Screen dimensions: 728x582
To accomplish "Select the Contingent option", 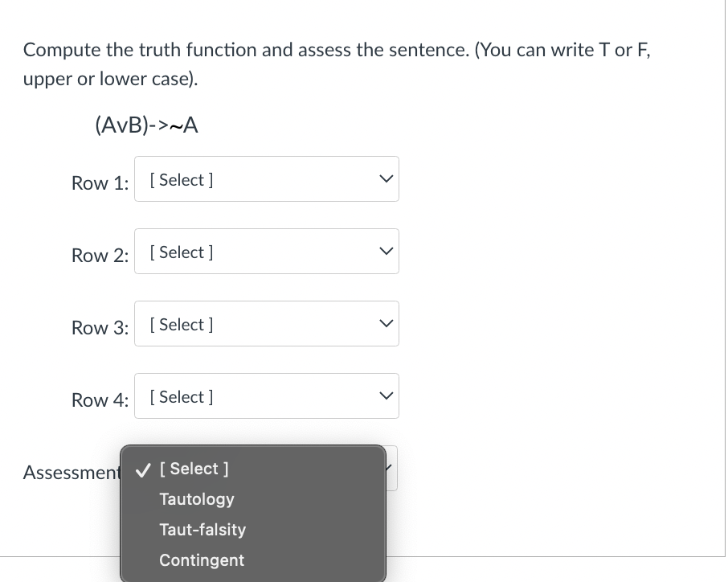I will pyautogui.click(x=202, y=560).
